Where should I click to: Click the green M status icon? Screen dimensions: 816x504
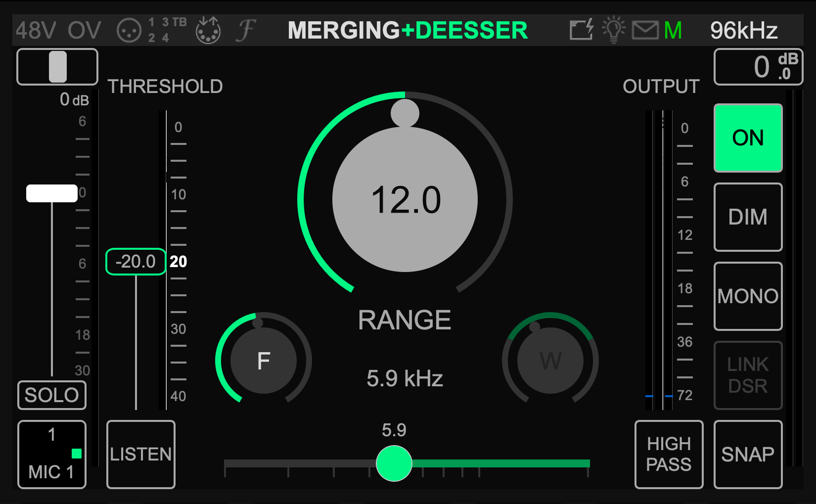(673, 31)
